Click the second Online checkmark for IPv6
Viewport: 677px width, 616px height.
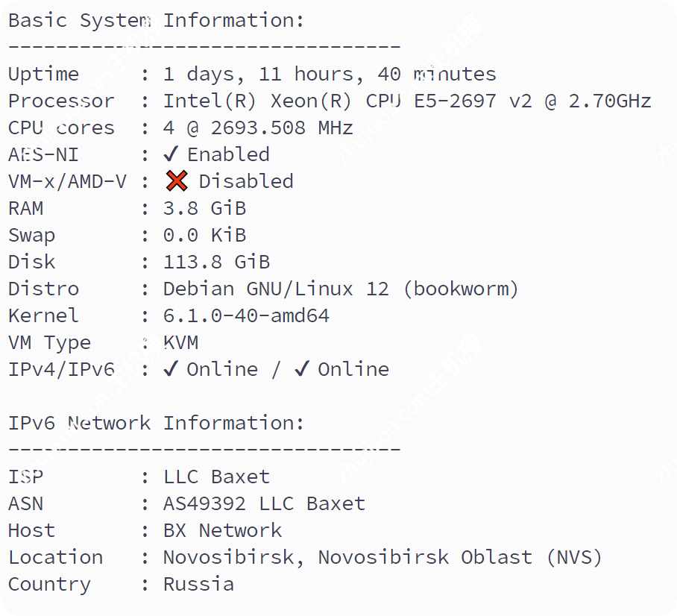(301, 369)
